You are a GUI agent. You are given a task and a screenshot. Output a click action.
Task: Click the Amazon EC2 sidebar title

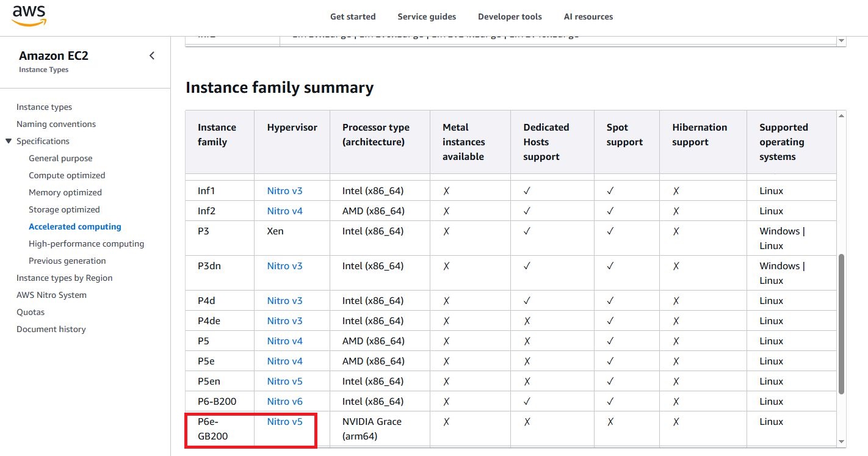coord(54,56)
